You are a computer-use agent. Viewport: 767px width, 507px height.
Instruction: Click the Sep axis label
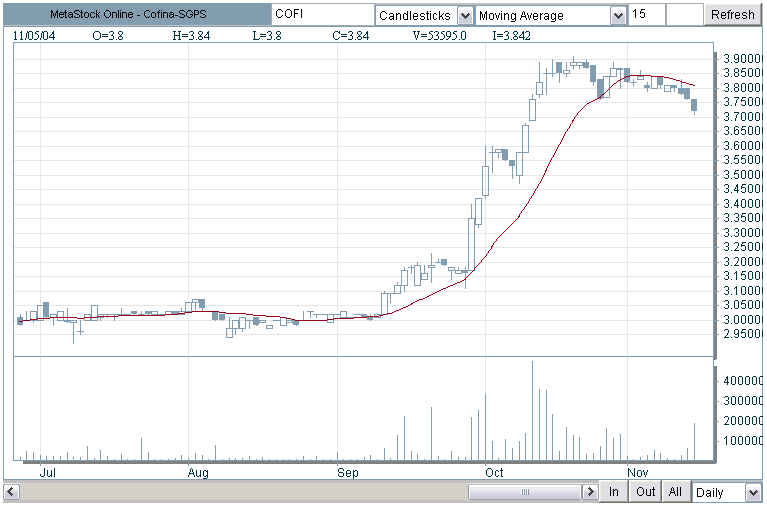[347, 473]
